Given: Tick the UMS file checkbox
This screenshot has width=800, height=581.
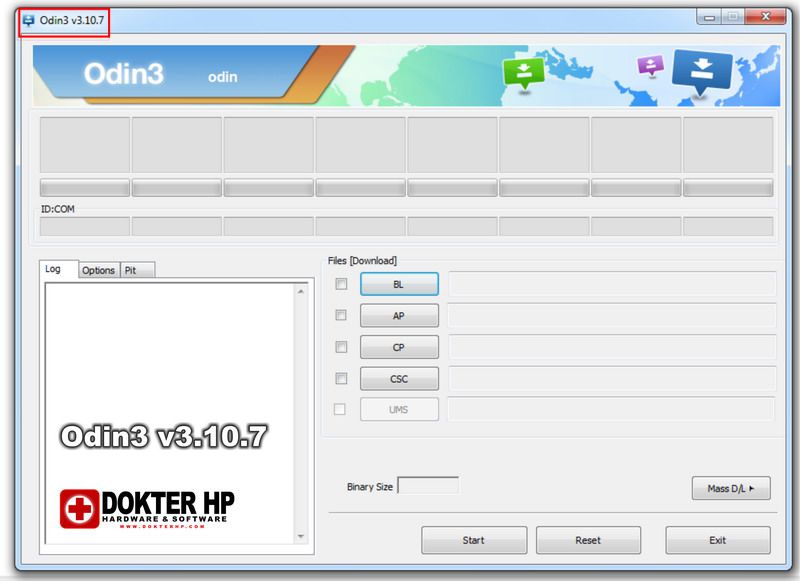Looking at the screenshot, I should pyautogui.click(x=339, y=409).
